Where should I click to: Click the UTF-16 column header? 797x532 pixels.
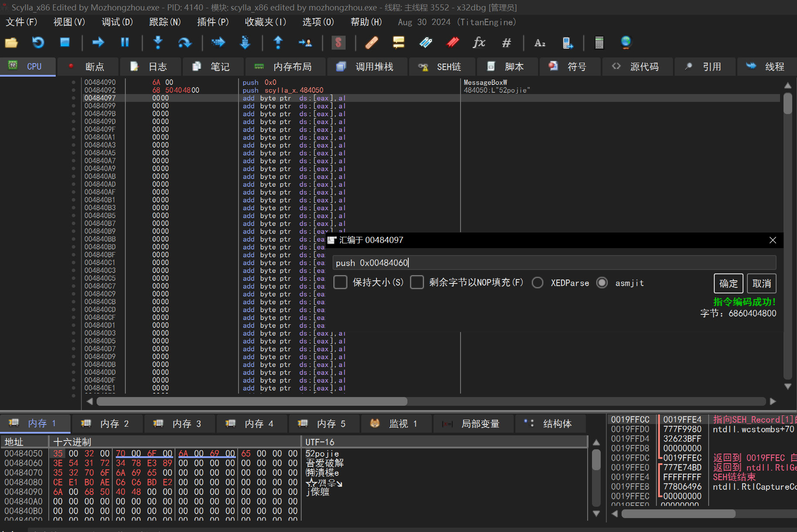tap(444, 442)
